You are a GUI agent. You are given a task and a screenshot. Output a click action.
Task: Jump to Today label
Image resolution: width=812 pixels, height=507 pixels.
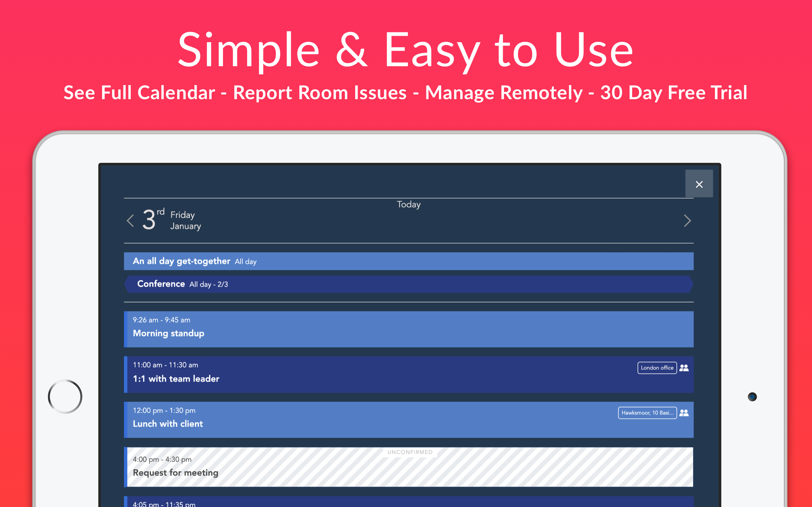tap(408, 204)
